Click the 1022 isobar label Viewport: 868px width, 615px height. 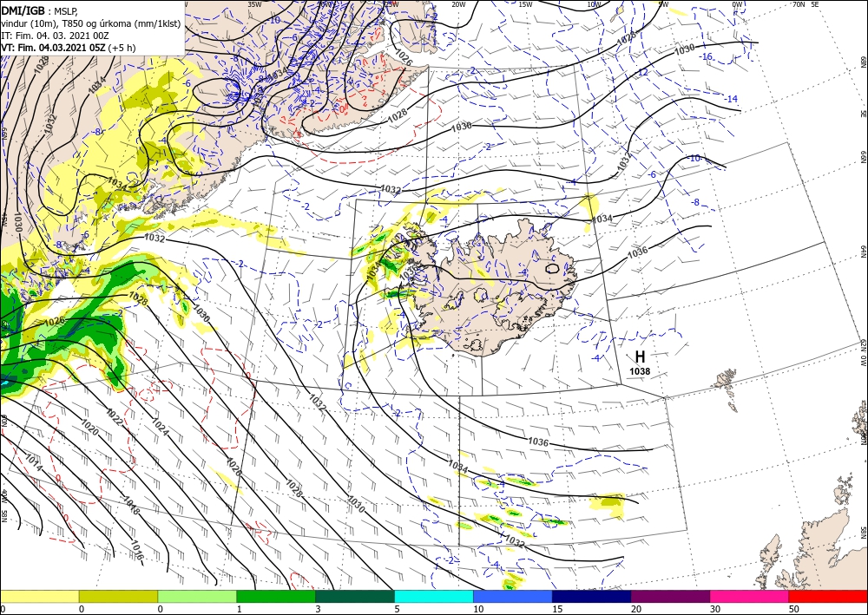click(x=114, y=416)
